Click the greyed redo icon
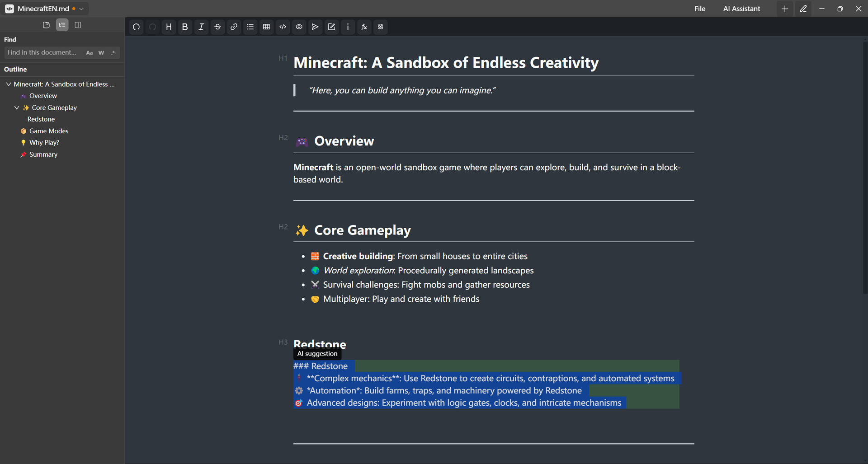Image resolution: width=868 pixels, height=464 pixels. tap(152, 27)
